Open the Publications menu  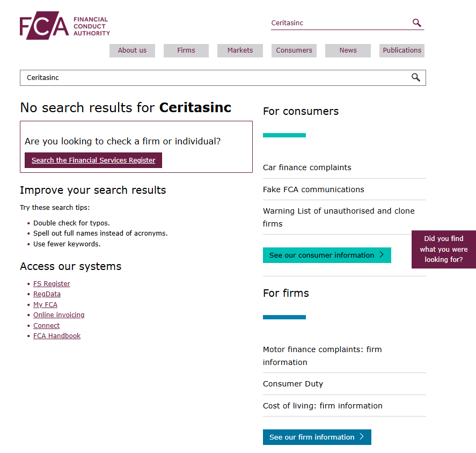402,50
